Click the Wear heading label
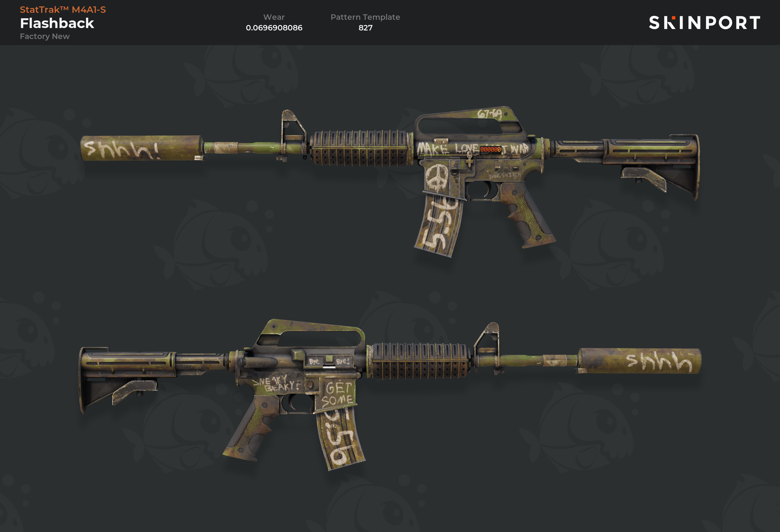Viewport: 780px width, 532px height. coord(274,17)
